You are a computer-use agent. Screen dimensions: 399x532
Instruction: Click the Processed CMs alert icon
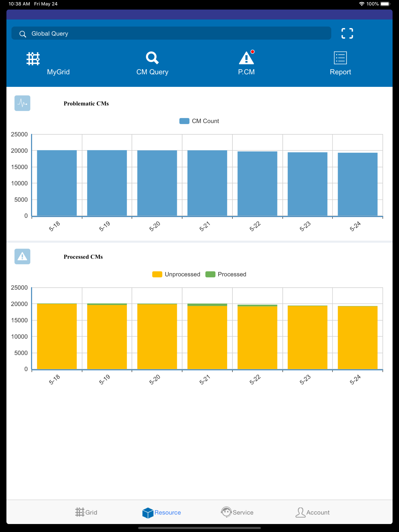pos(22,256)
